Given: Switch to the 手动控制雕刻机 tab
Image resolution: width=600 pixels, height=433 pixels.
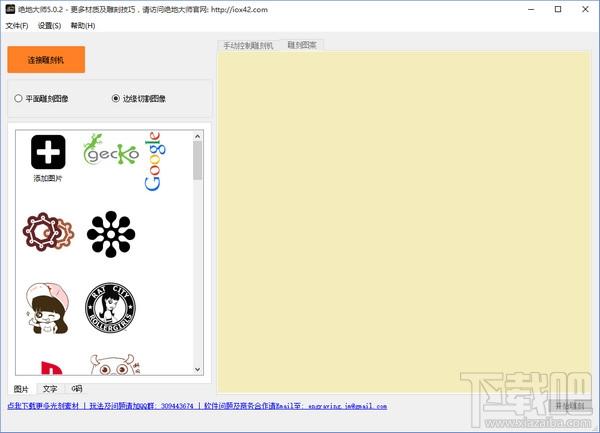Looking at the screenshot, I should [x=248, y=46].
